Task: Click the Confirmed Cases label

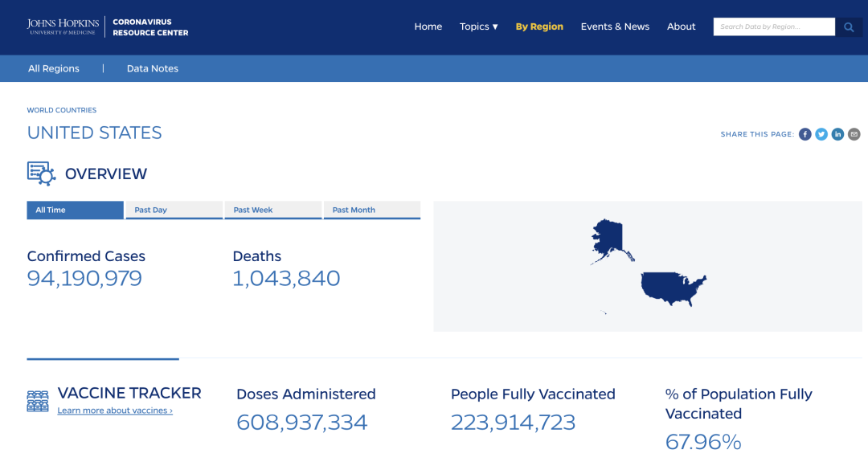Action: click(86, 255)
